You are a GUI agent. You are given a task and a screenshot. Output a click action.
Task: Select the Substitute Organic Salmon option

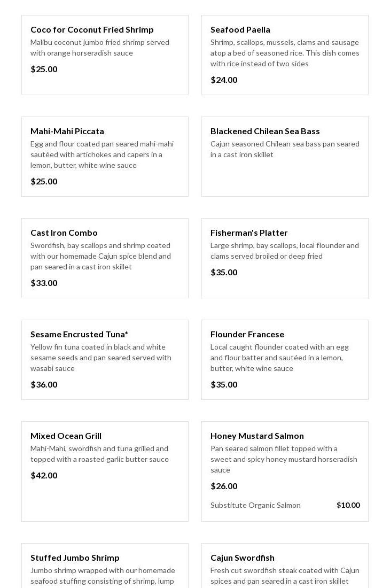click(x=255, y=505)
